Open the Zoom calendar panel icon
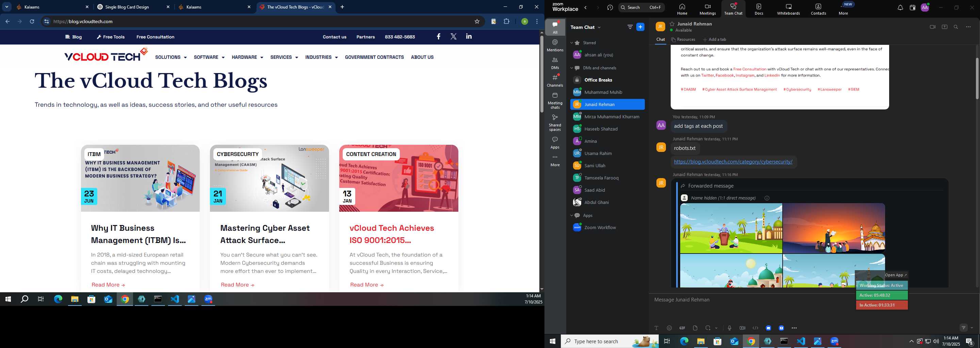 pos(912,7)
